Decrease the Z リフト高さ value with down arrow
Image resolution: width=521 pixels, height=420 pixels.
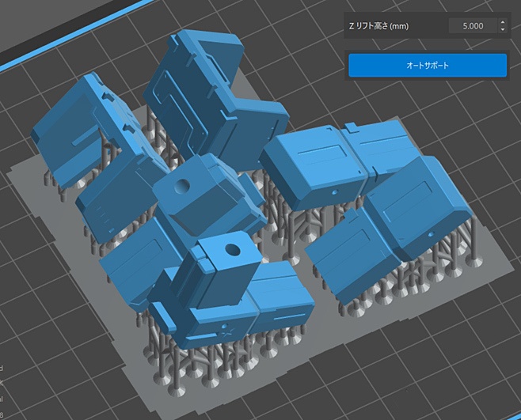502,29
